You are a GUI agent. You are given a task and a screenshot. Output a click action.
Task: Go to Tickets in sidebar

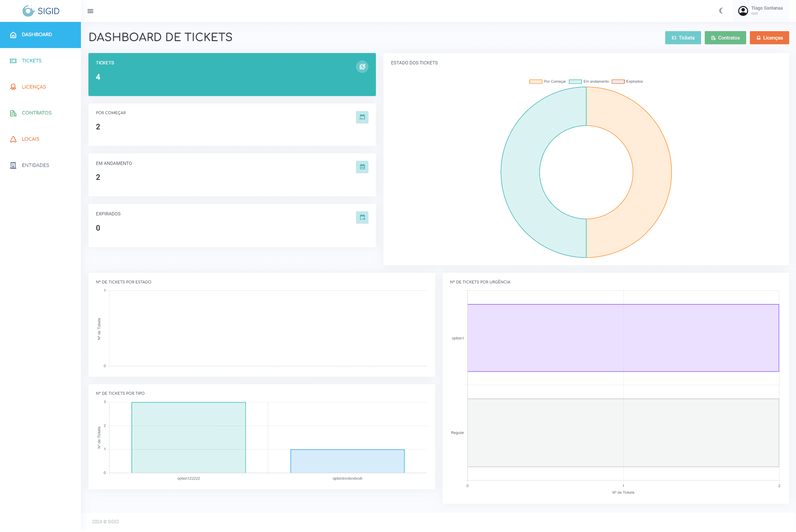point(32,61)
